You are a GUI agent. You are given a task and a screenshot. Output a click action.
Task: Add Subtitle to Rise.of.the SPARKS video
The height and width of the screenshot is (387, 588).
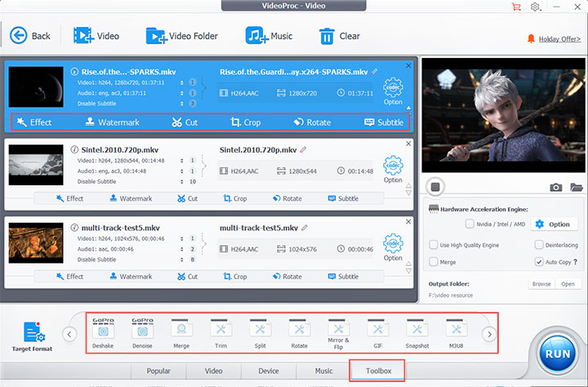pyautogui.click(x=384, y=122)
